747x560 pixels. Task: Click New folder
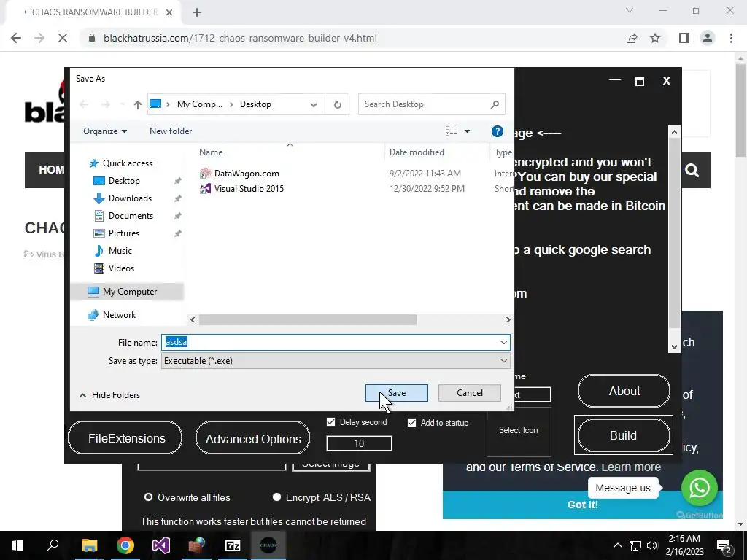(x=171, y=131)
